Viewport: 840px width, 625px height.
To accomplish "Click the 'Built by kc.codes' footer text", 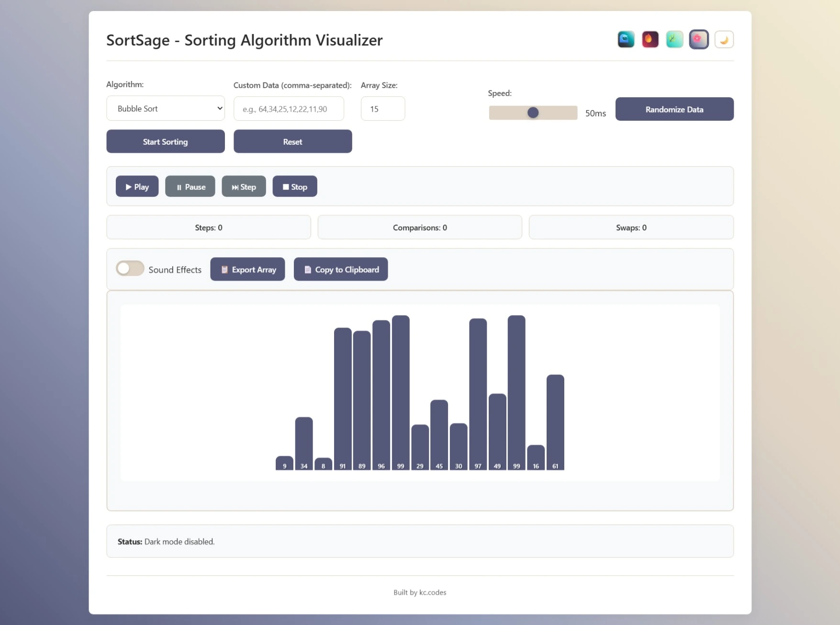I will coord(420,592).
